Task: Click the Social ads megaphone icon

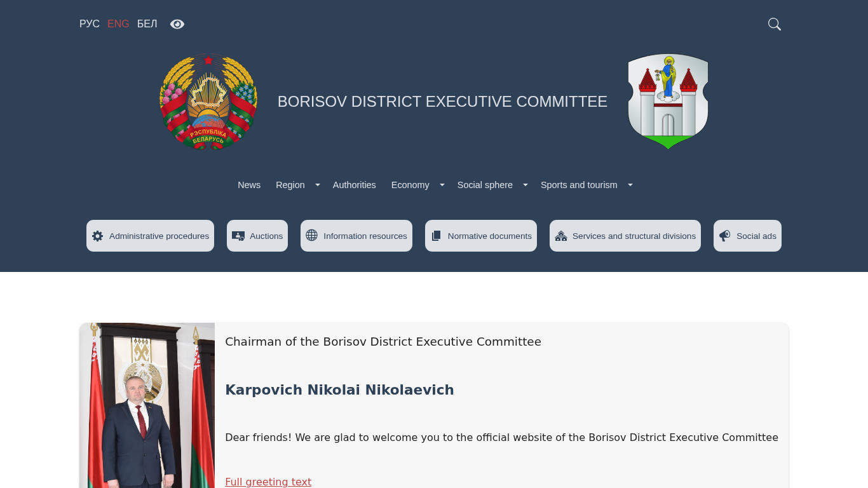Action: click(724, 236)
